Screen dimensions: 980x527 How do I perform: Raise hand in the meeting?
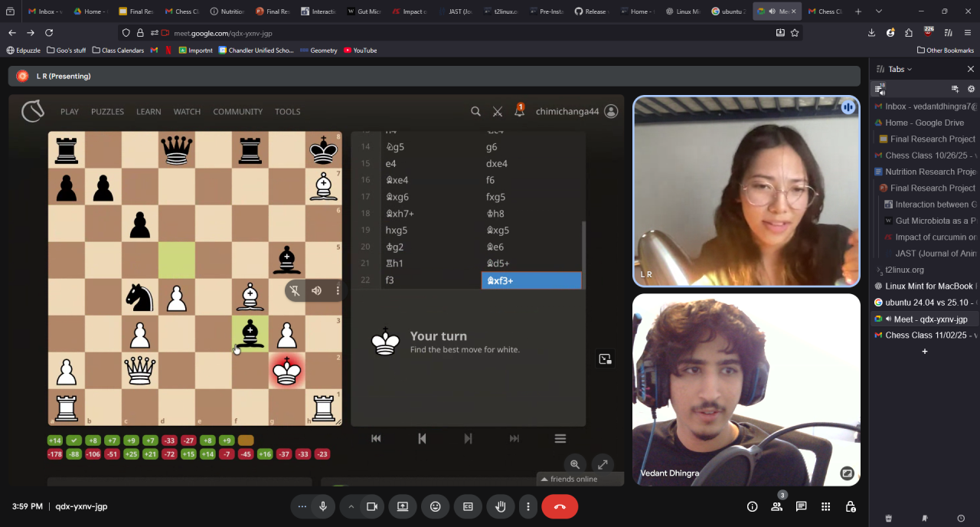[501, 506]
